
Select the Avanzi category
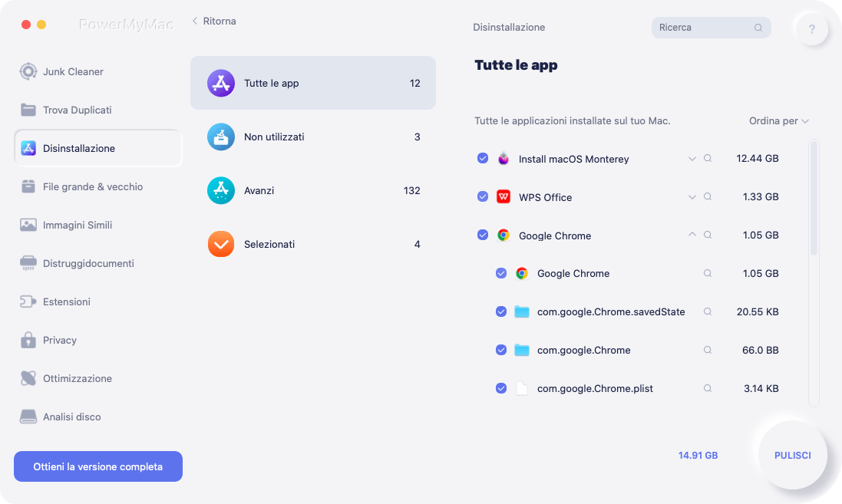312,190
